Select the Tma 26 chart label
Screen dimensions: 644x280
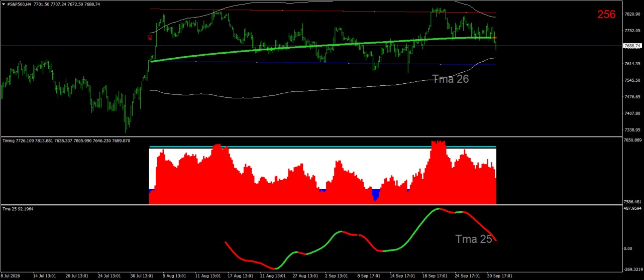pyautogui.click(x=450, y=78)
